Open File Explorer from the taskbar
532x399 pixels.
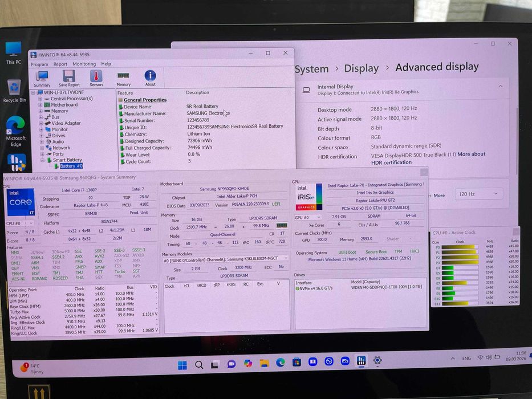click(264, 364)
